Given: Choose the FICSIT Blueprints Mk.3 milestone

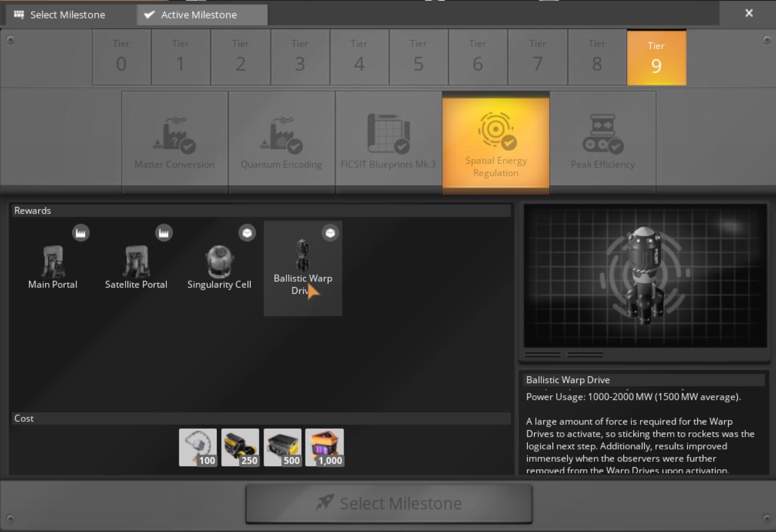Looking at the screenshot, I should [389, 142].
